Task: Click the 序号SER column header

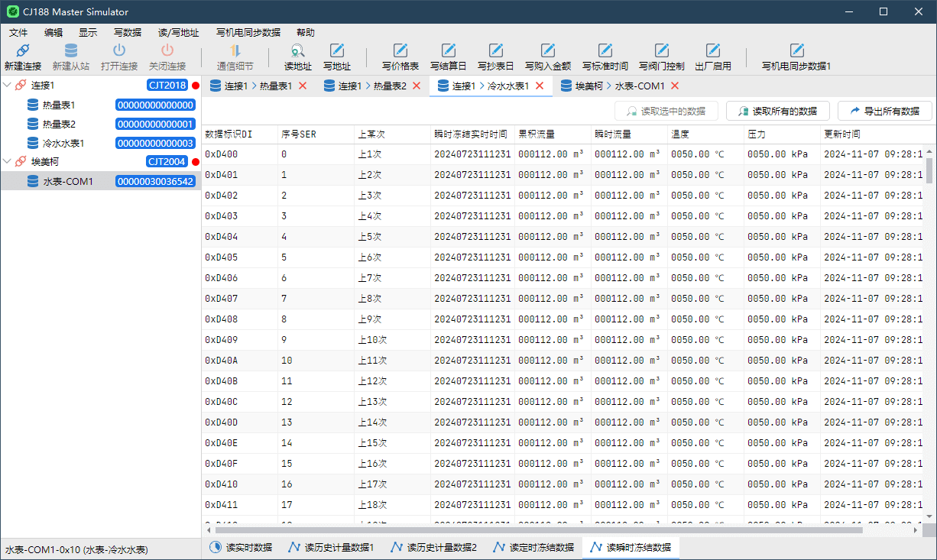Action: (x=316, y=134)
